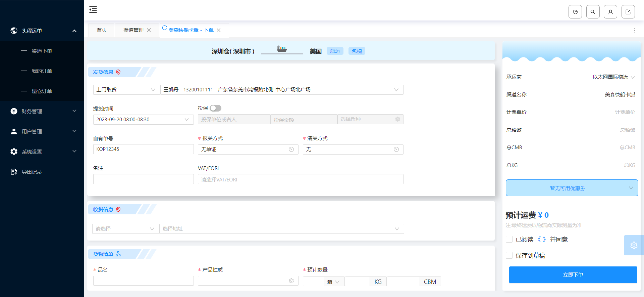Click the 海运 tag
The height and width of the screenshot is (297, 644).
point(335,51)
